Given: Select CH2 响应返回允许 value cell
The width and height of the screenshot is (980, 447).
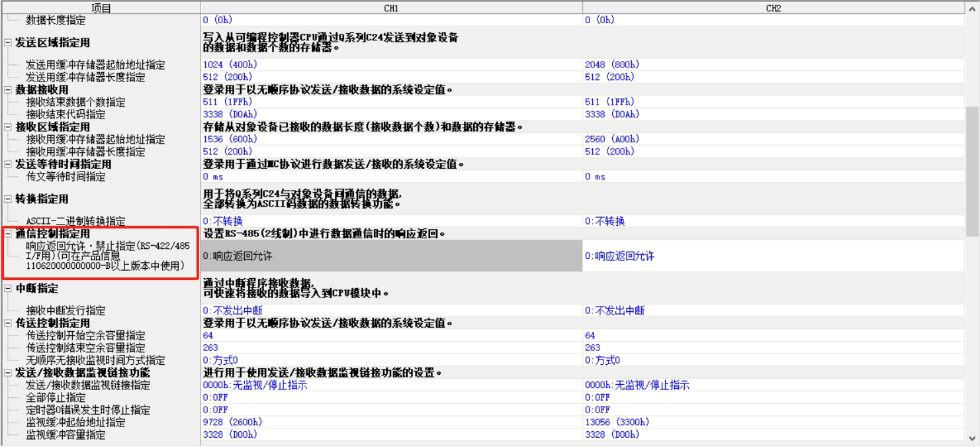Looking at the screenshot, I should (x=773, y=256).
